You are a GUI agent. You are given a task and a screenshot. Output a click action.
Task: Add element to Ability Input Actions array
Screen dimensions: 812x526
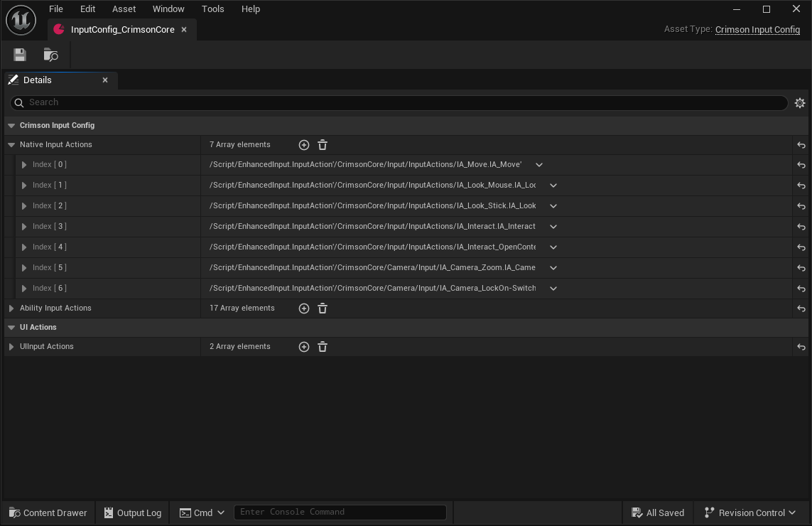(x=304, y=308)
